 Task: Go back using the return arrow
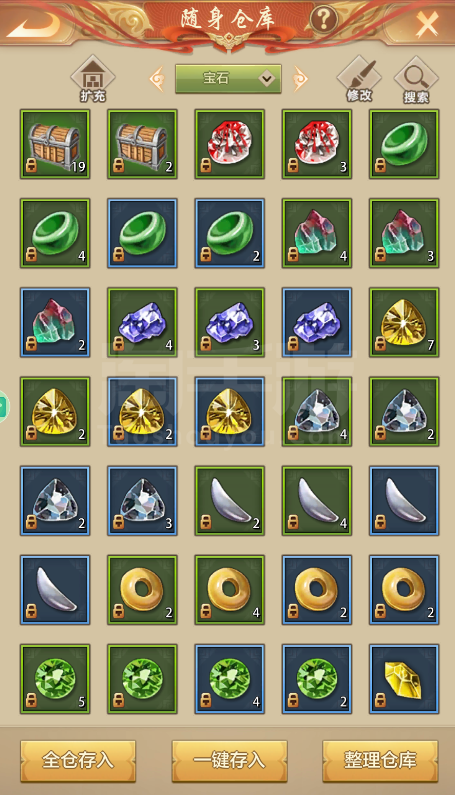[34, 23]
